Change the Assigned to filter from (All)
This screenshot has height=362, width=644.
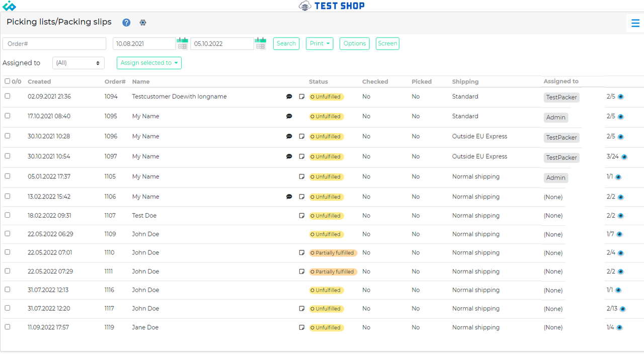(78, 63)
